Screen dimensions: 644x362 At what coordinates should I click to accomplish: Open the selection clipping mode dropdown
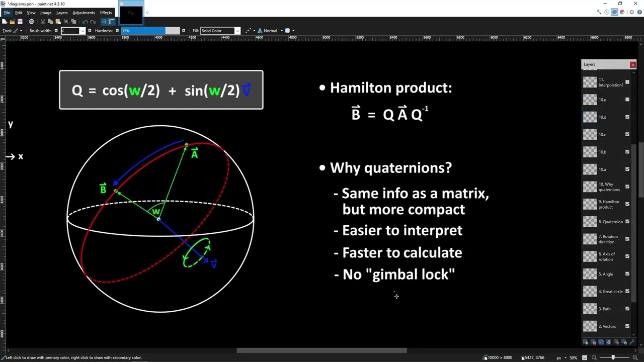click(x=290, y=31)
